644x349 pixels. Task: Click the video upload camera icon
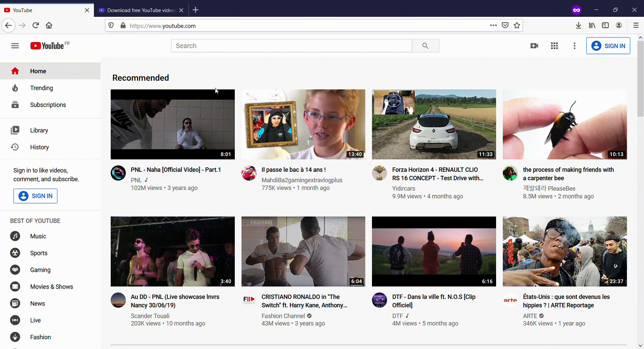534,46
